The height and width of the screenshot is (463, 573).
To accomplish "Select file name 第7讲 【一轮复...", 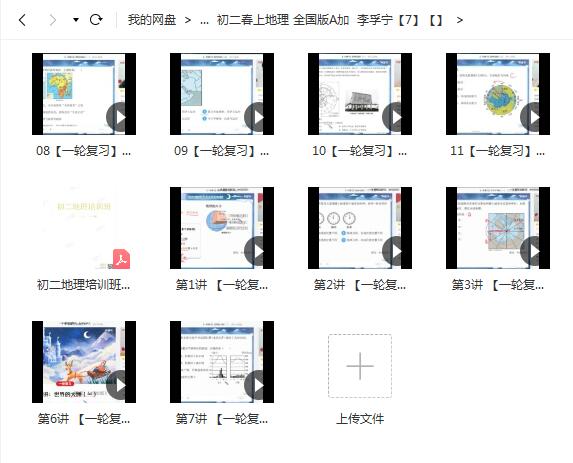I will click(222, 419).
